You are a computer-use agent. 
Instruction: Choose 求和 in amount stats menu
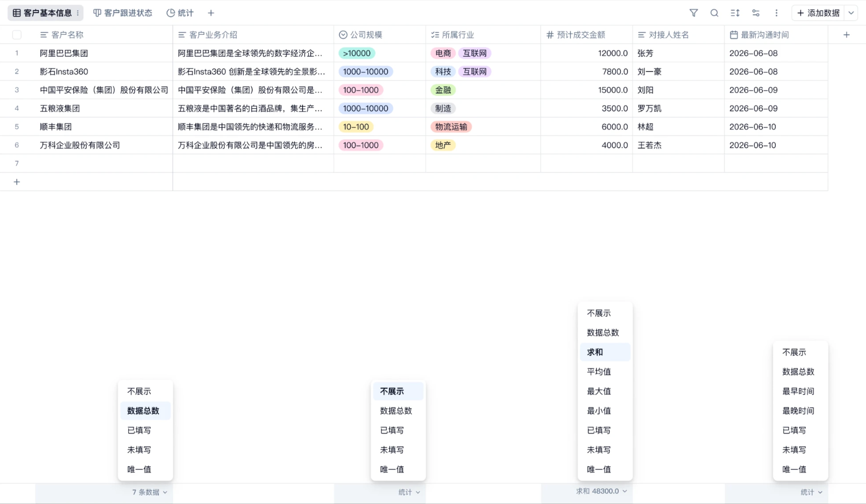[605, 352]
